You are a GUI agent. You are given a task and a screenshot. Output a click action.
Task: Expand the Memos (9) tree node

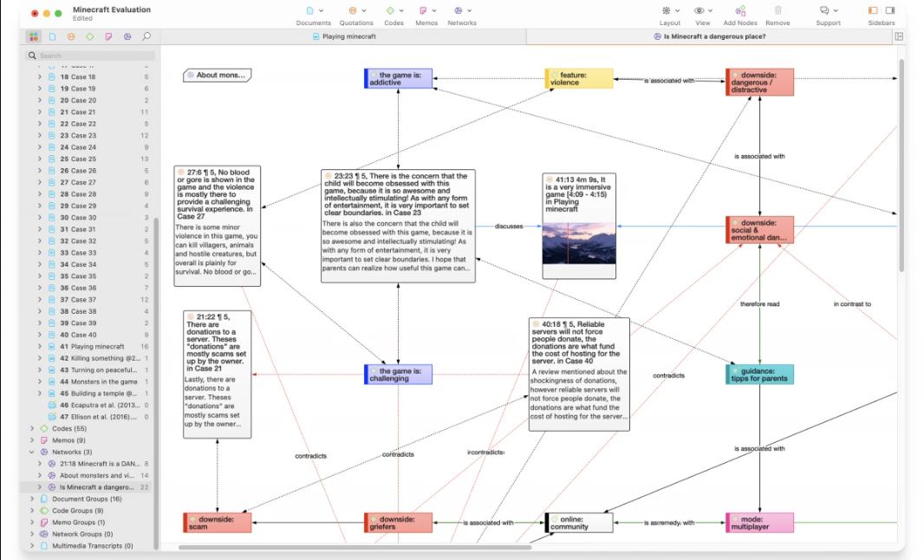(x=32, y=440)
